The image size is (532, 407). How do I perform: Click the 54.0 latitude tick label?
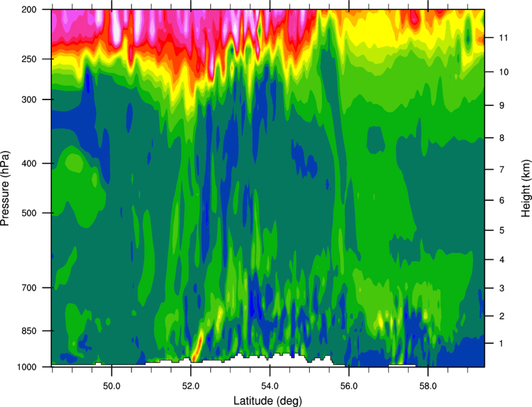270,386
